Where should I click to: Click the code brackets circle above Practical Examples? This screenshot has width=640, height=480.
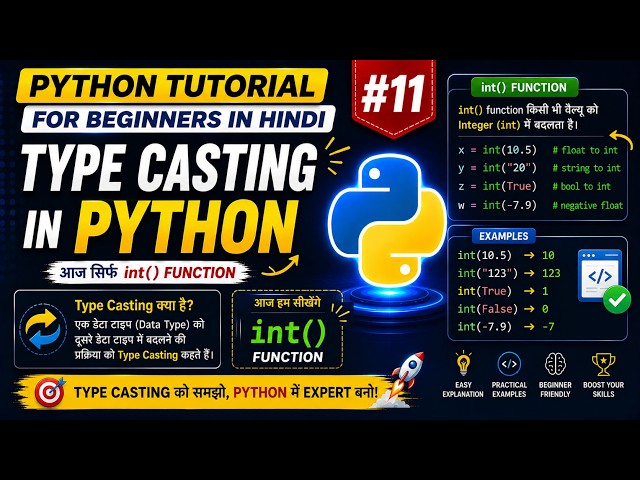point(509,364)
